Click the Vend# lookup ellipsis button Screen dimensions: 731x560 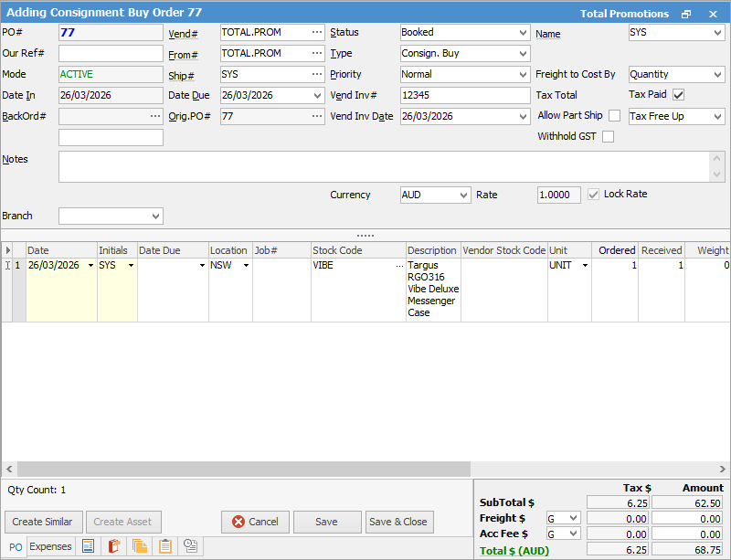[316, 32]
